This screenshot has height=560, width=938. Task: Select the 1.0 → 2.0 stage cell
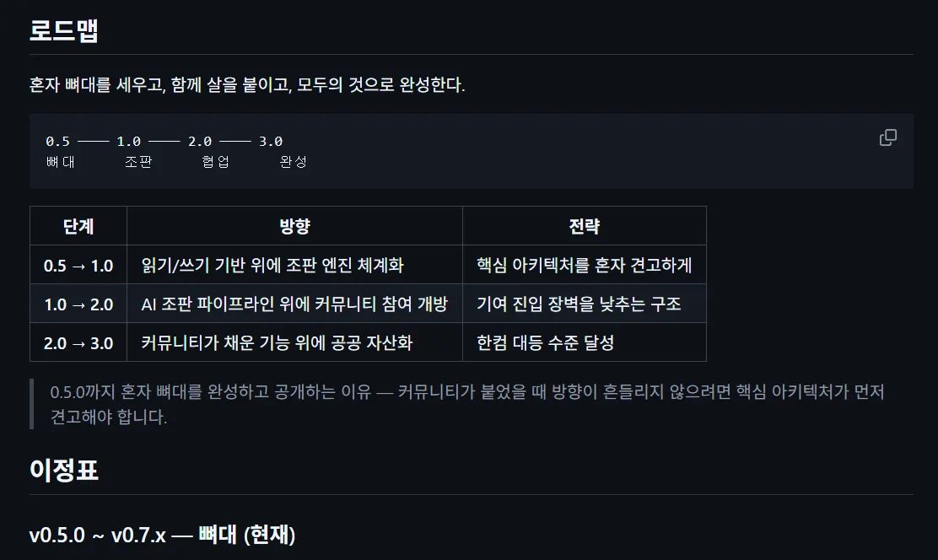78,304
